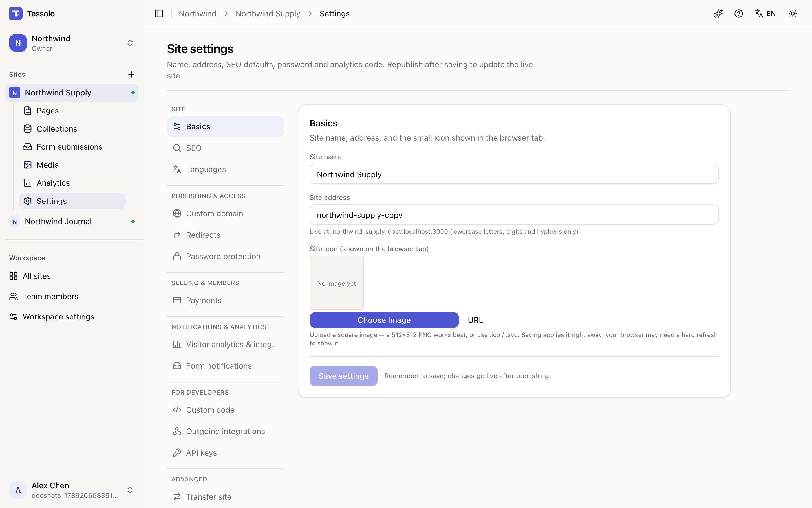The width and height of the screenshot is (812, 508).
Task: Switch to the Languages settings tab
Action: [226, 169]
